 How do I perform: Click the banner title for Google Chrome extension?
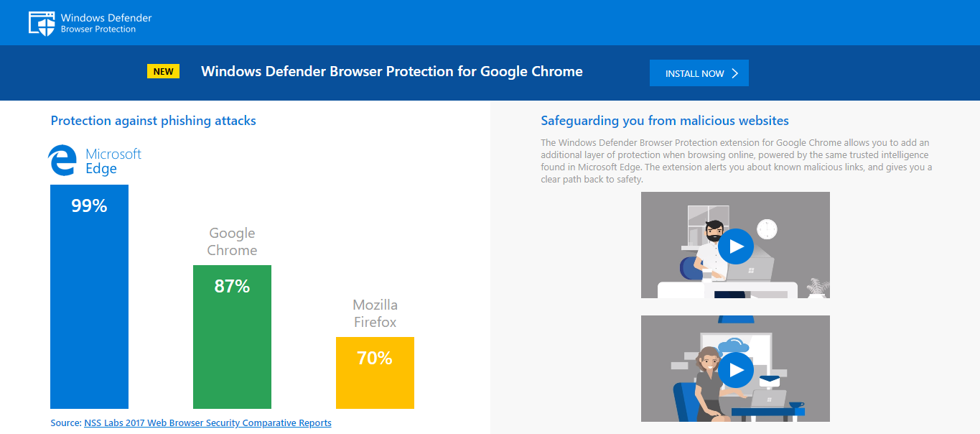pyautogui.click(x=391, y=71)
